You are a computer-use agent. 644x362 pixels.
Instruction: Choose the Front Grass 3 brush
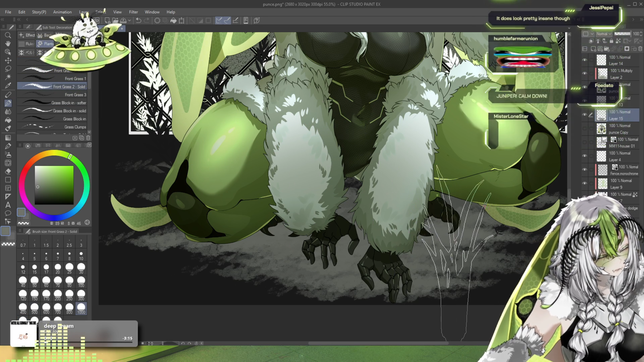(x=53, y=95)
